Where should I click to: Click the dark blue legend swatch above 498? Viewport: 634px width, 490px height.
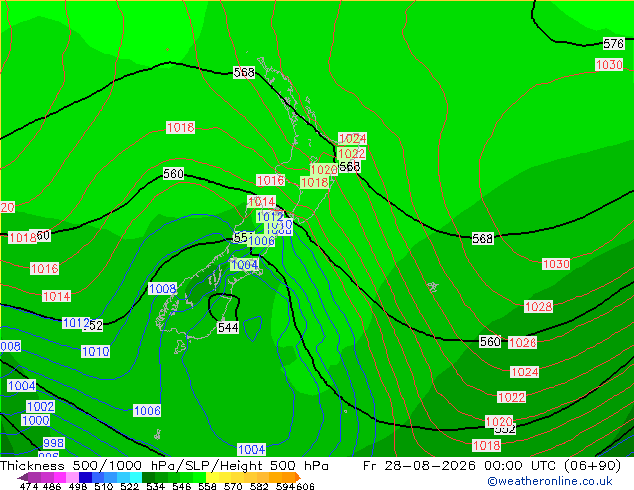point(85,477)
